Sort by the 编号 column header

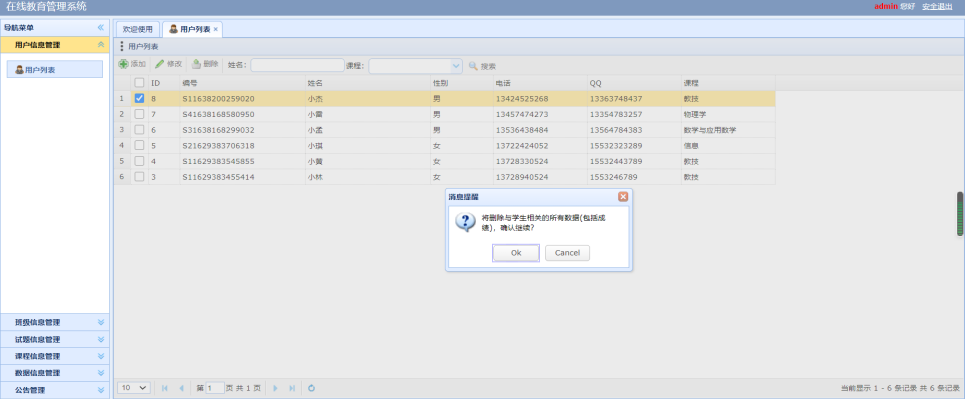pyautogui.click(x=242, y=83)
